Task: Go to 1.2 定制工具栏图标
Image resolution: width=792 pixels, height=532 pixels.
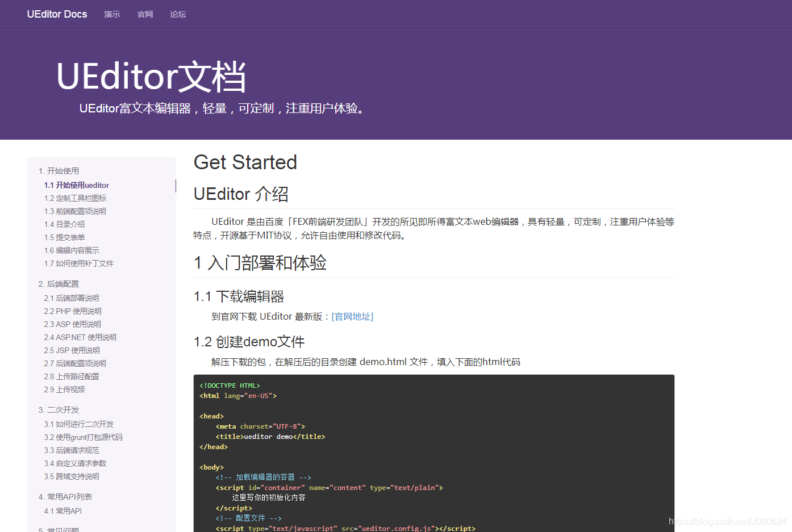Action: [75, 198]
